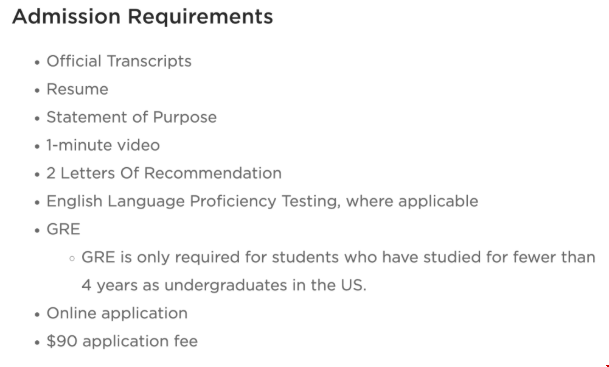Click the Resume list item
This screenshot has width=609, height=367.
[x=77, y=89]
